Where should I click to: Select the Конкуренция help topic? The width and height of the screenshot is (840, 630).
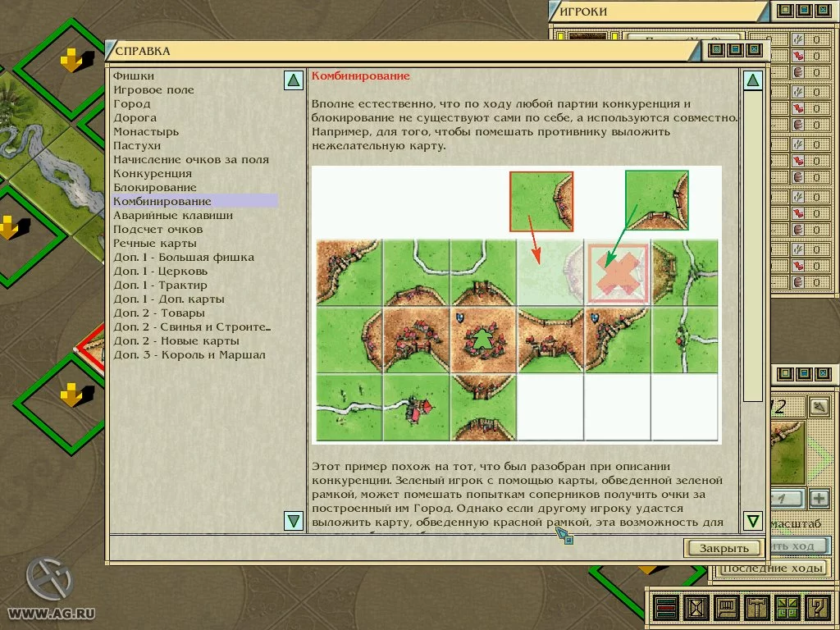tap(152, 174)
